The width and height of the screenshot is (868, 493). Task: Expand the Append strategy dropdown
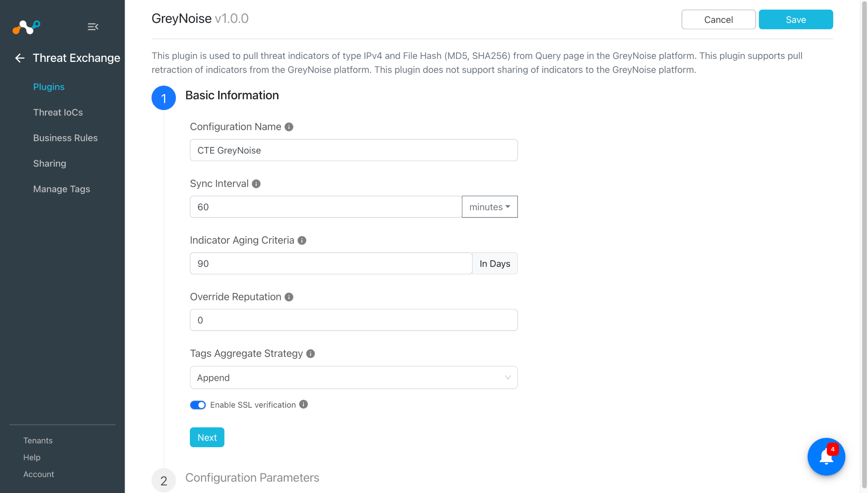(x=353, y=377)
